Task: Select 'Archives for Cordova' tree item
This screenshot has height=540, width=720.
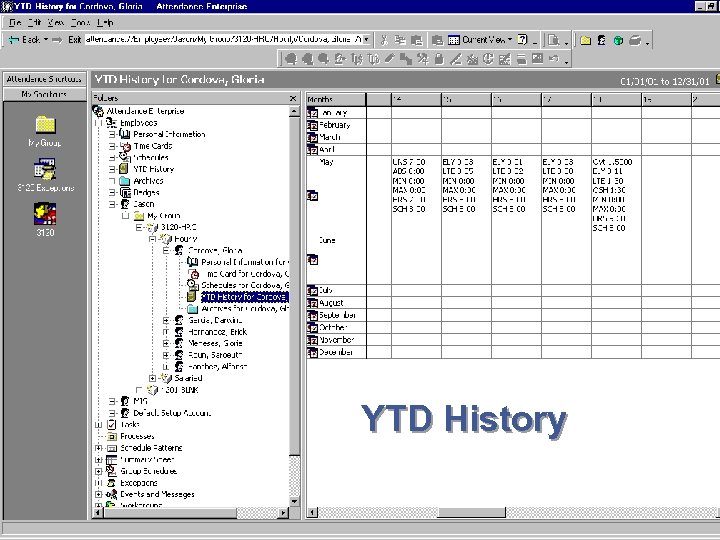Action: [245, 309]
